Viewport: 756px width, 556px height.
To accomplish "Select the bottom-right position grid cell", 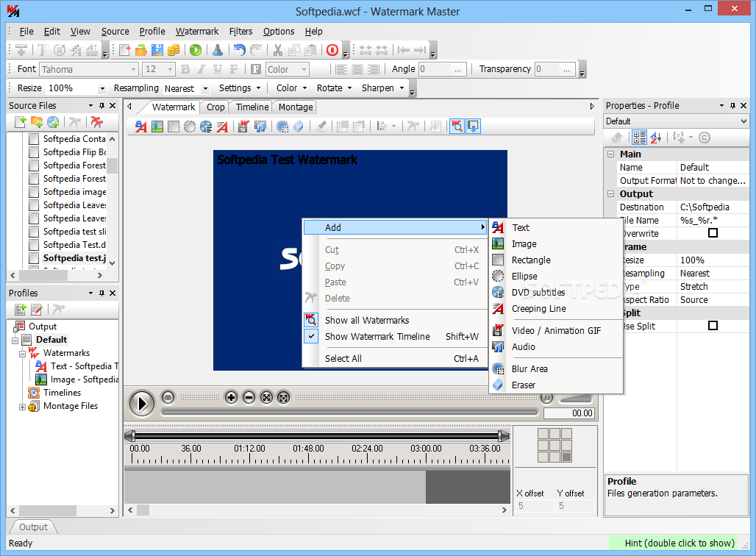I will point(566,457).
